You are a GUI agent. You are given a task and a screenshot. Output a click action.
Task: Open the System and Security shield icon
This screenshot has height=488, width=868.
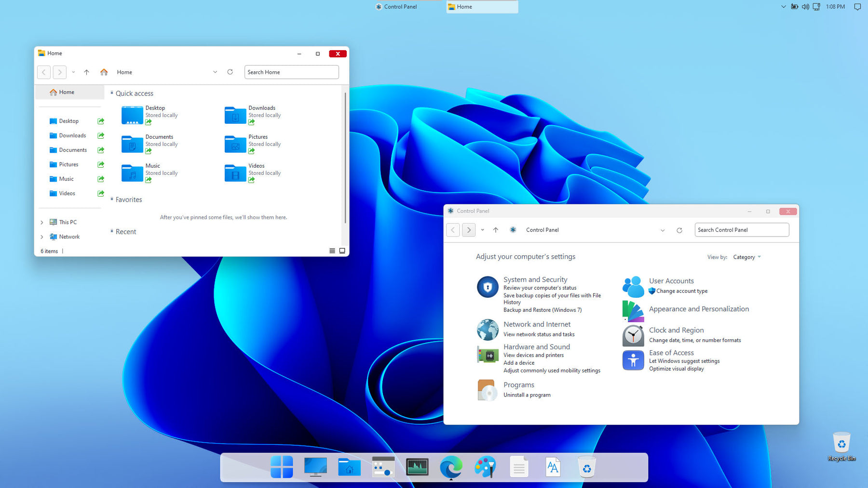pyautogui.click(x=488, y=287)
